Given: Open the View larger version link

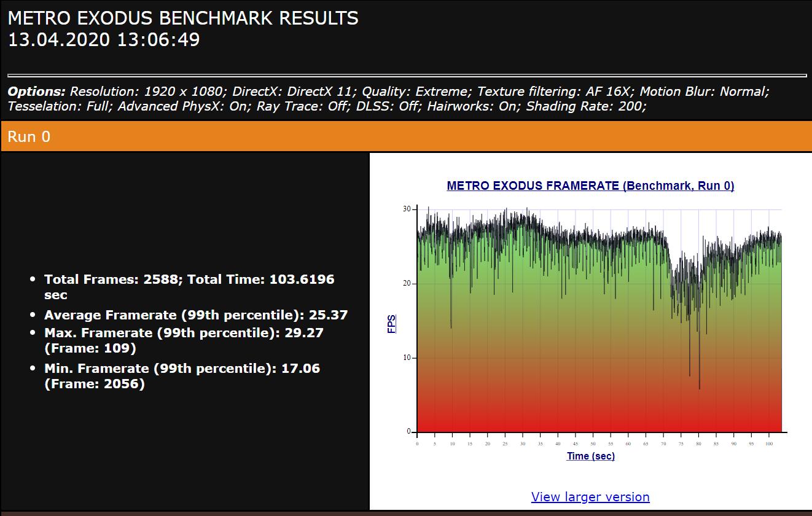Looking at the screenshot, I should pyautogui.click(x=590, y=497).
